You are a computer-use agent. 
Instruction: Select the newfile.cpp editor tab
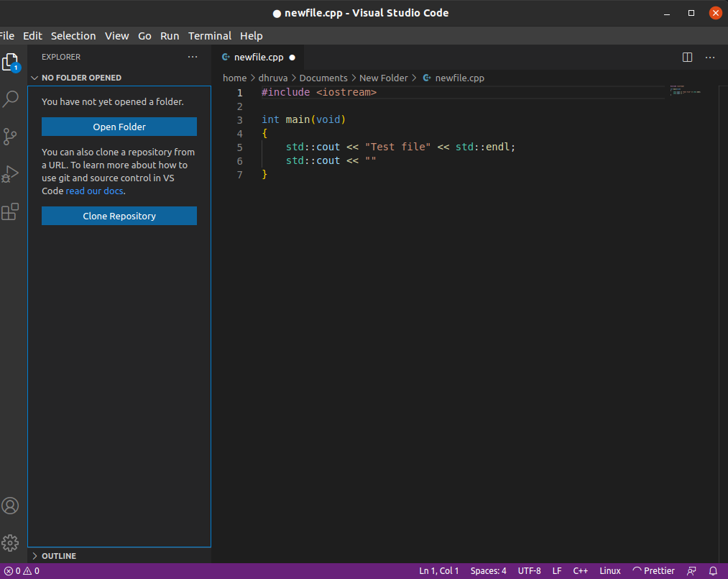(259, 57)
